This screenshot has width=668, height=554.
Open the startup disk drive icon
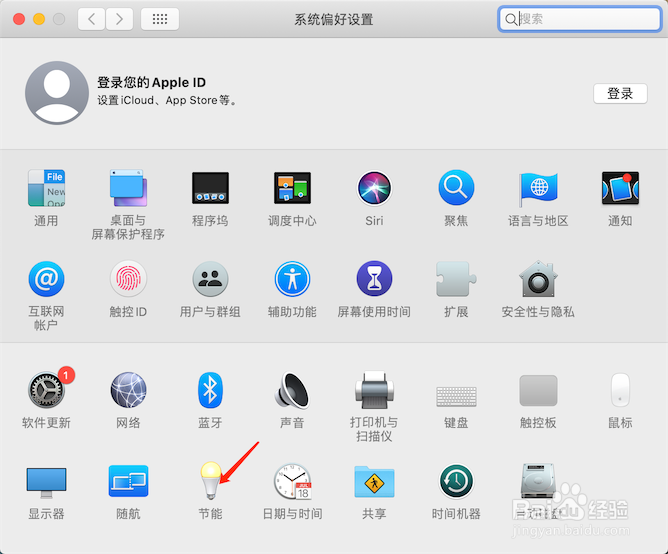(538, 481)
